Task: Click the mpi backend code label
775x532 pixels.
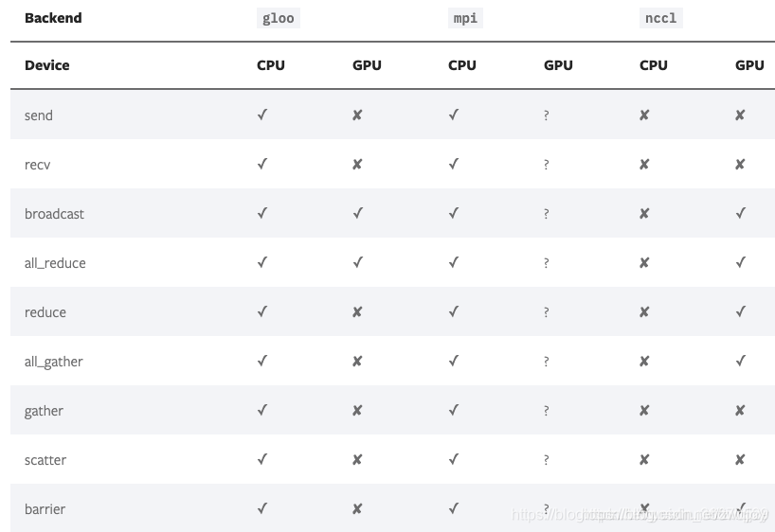Action: pos(465,18)
